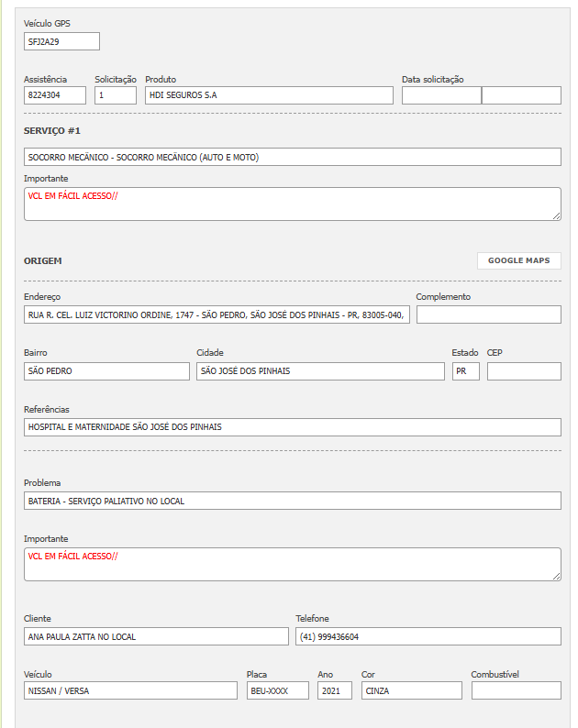
Task: Select the Serviço #1 description field
Action: (x=292, y=157)
